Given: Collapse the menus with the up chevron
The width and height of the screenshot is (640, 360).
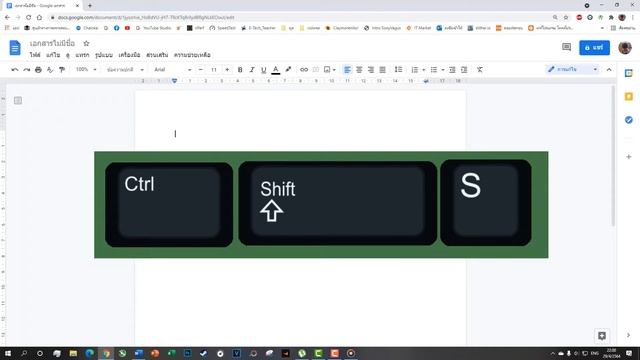Looking at the screenshot, I should 609,70.
